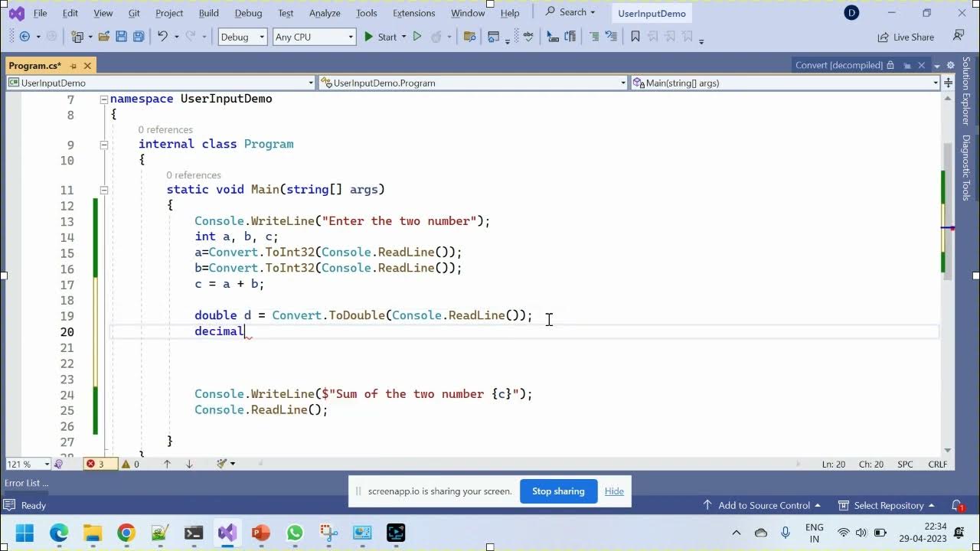Click the Live Share button

906,37
